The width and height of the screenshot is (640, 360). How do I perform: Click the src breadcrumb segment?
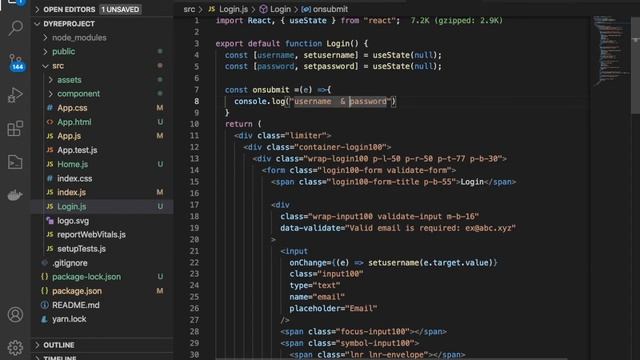(x=189, y=9)
